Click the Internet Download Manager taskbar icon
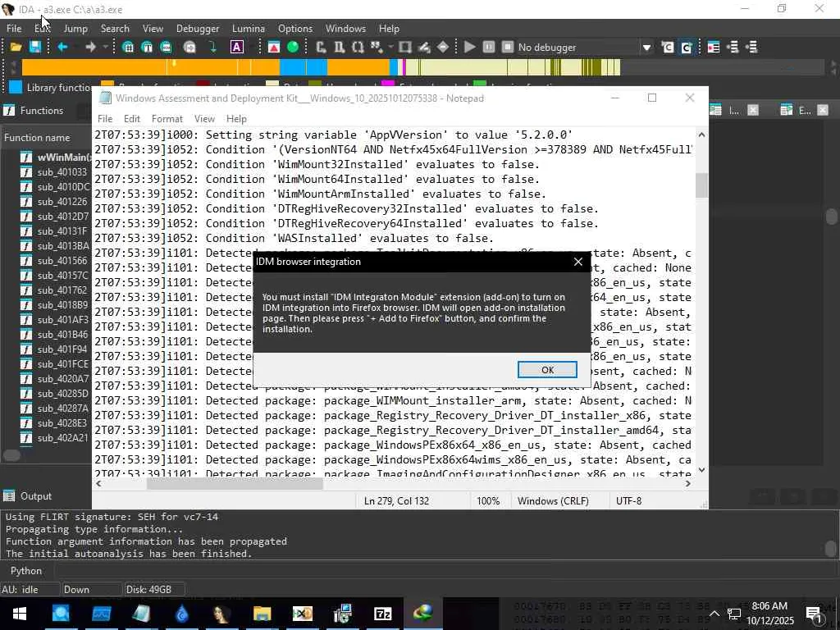The height and width of the screenshot is (630, 840). pos(422,614)
